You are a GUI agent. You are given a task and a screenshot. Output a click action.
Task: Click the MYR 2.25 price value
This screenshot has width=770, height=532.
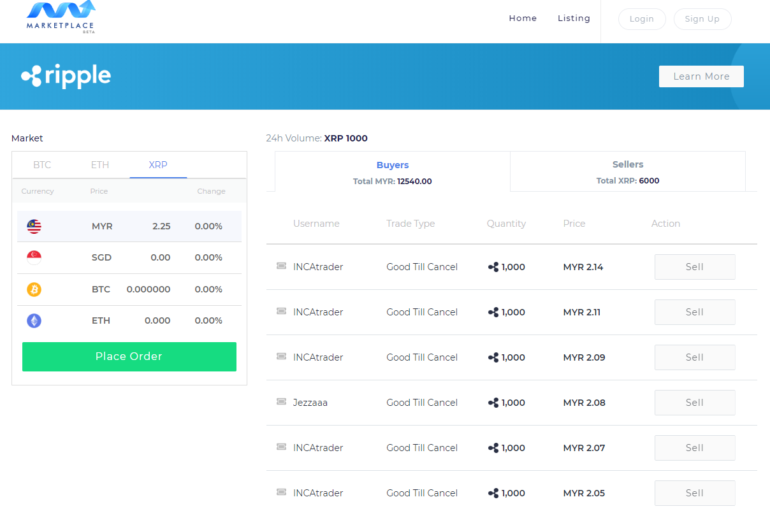(161, 226)
